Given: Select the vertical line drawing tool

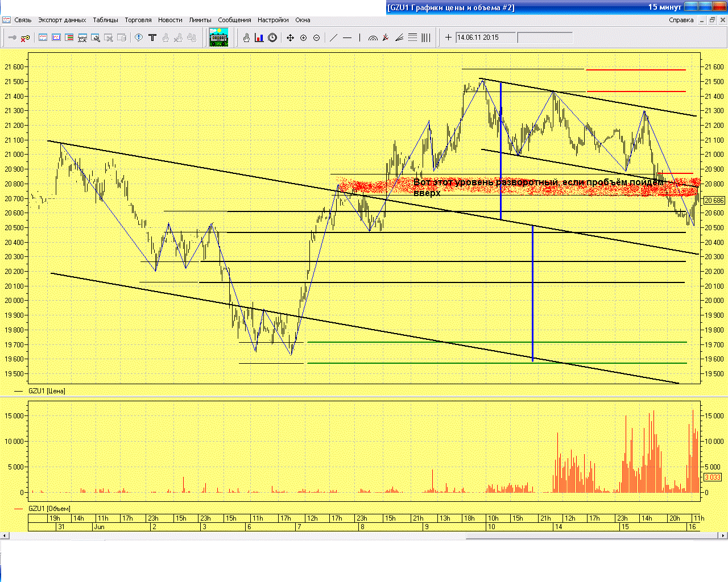Looking at the screenshot, I should [359, 38].
